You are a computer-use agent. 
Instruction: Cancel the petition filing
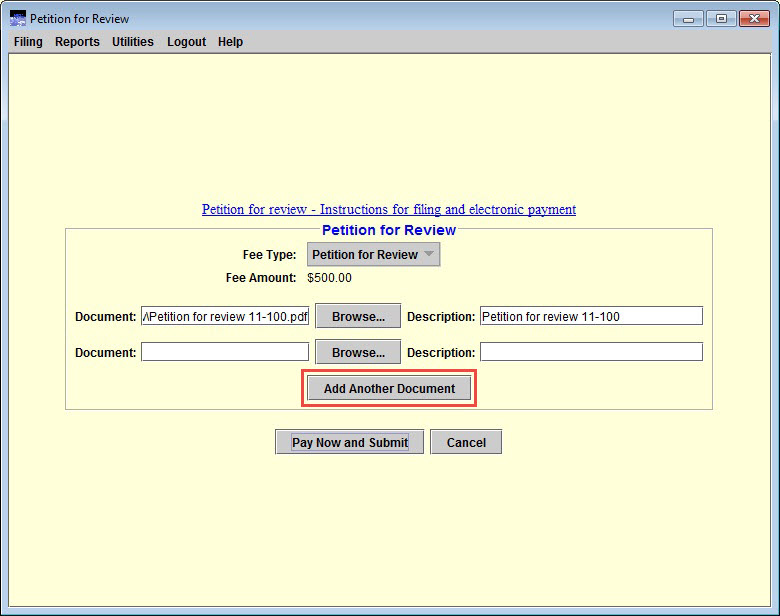point(466,442)
